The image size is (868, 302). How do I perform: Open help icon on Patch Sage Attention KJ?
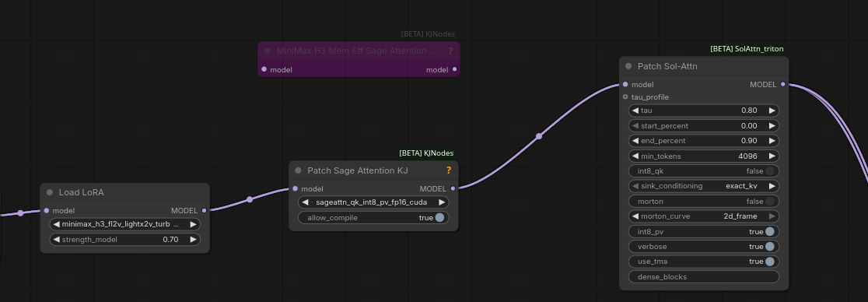pyautogui.click(x=449, y=170)
